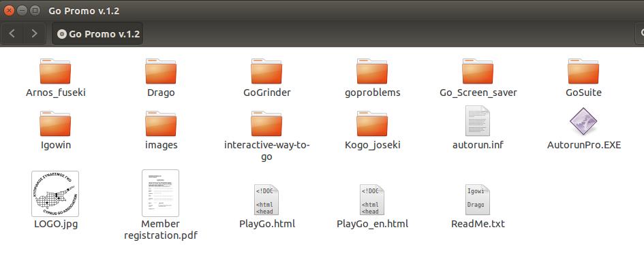Click the GoSuite name label
Viewport: 644px width, 266px height.
[583, 93]
